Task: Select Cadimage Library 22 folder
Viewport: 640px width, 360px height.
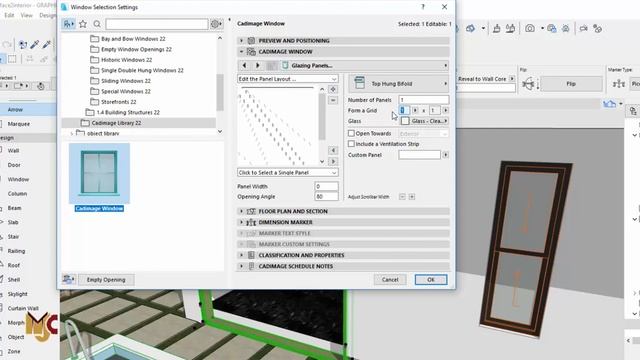Action: 116,123
